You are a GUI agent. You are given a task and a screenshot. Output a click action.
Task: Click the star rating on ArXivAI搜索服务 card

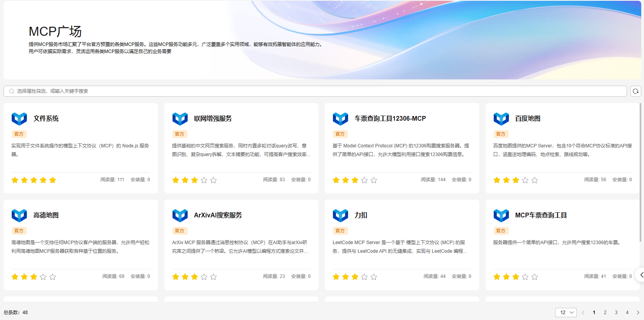pyautogui.click(x=195, y=277)
